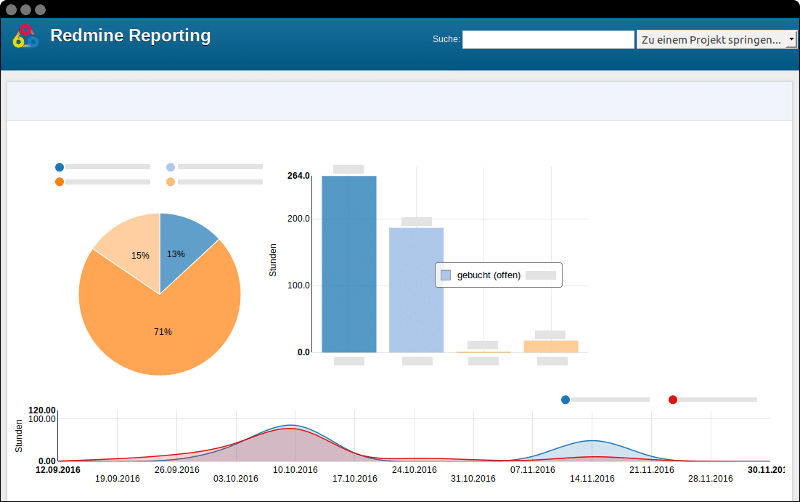Toggle the light blue pie legend dot

tap(170, 167)
